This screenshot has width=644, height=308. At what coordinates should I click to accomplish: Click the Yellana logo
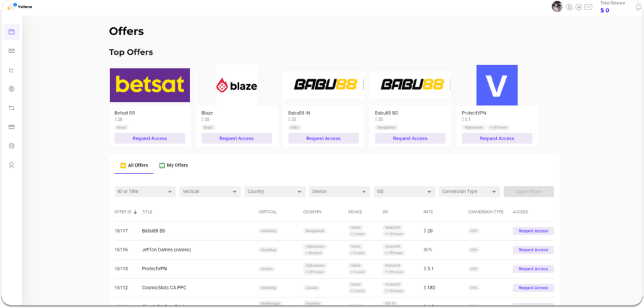[19, 7]
